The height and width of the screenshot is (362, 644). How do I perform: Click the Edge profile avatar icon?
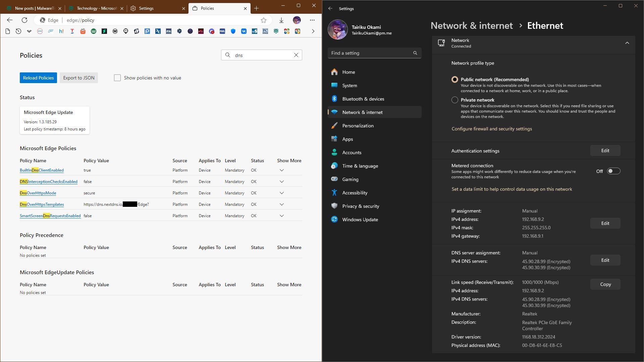click(x=297, y=20)
